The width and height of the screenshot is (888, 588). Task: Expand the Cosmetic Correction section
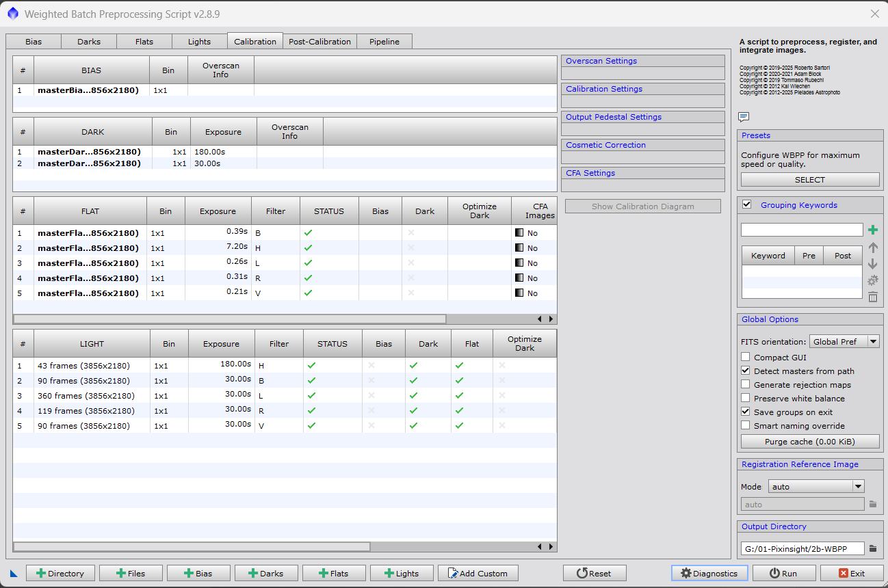tap(642, 145)
